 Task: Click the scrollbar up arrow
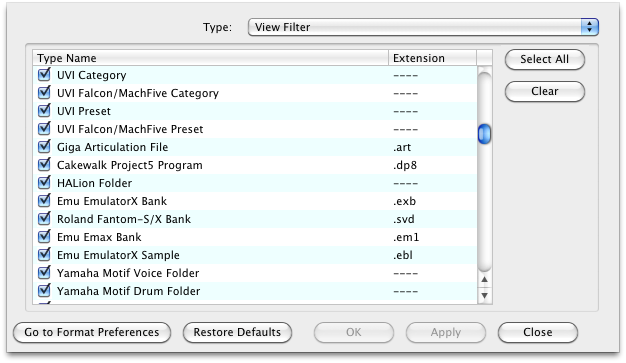[484, 280]
